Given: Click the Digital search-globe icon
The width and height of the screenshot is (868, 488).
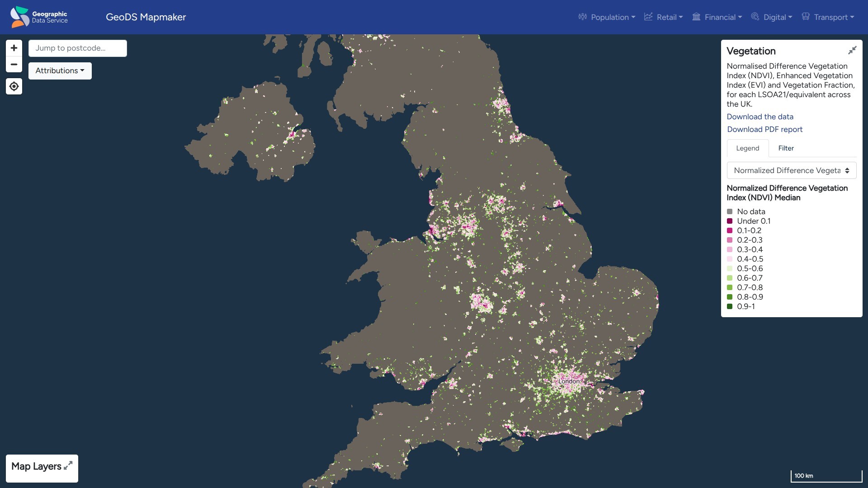Looking at the screenshot, I should coord(755,17).
